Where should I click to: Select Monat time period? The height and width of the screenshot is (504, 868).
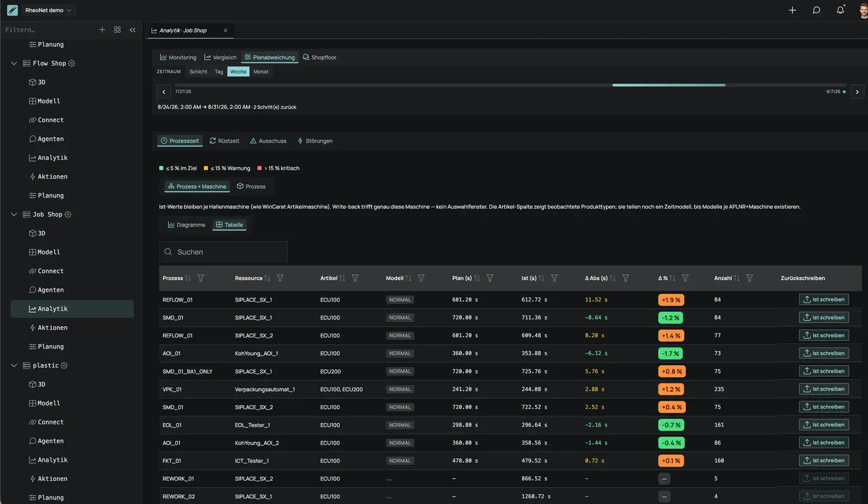(x=261, y=72)
